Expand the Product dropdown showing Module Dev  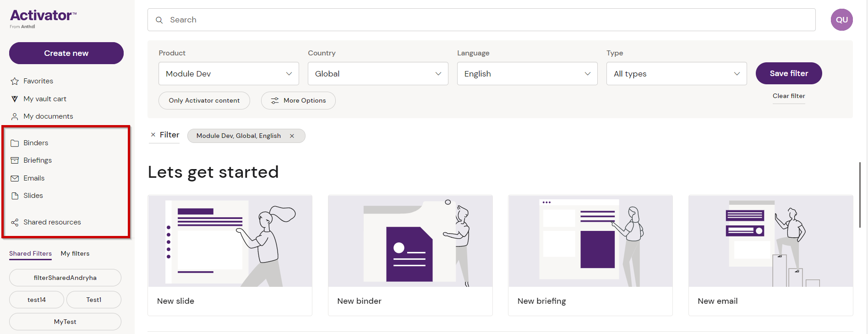point(229,74)
